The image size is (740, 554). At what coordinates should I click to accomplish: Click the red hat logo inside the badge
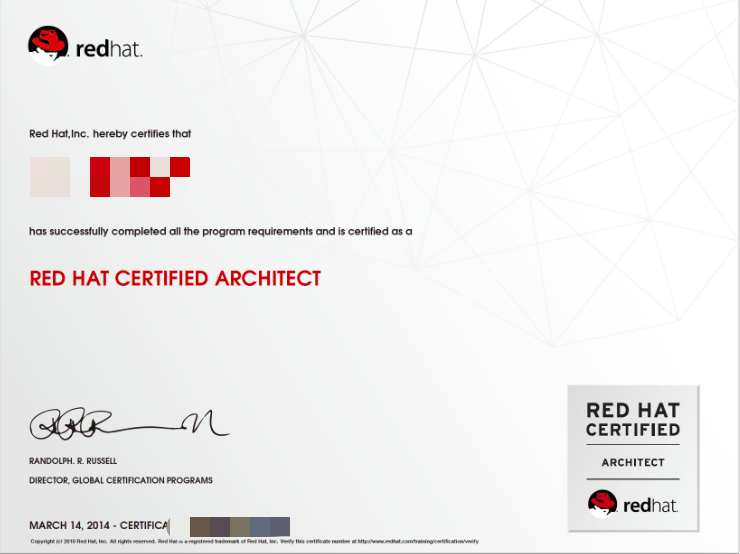[x=633, y=504]
